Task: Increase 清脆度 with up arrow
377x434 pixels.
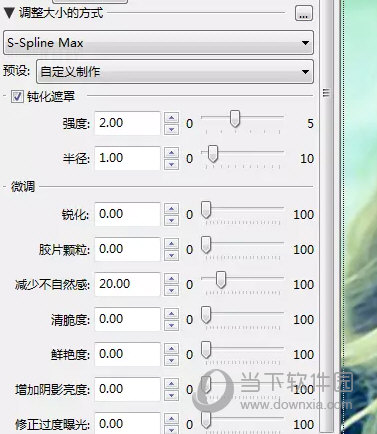Action: point(171,314)
